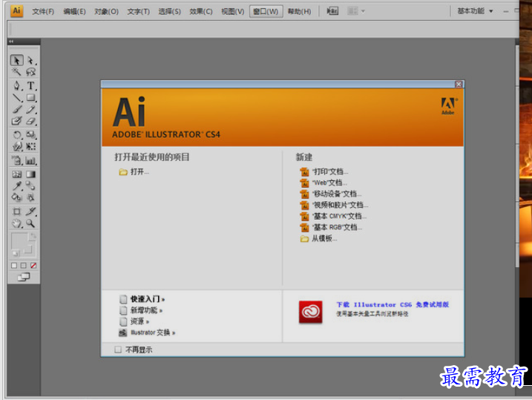Click 打开... to open a file
The height and width of the screenshot is (400, 532).
[134, 171]
